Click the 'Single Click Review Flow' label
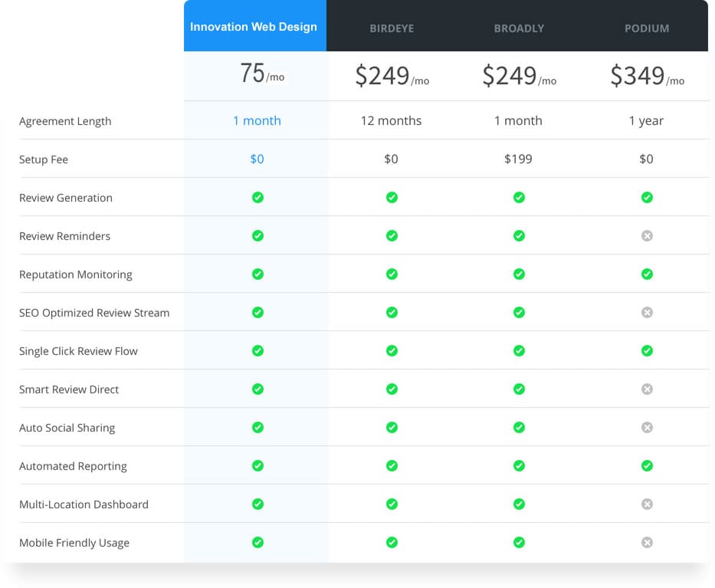 click(x=78, y=351)
